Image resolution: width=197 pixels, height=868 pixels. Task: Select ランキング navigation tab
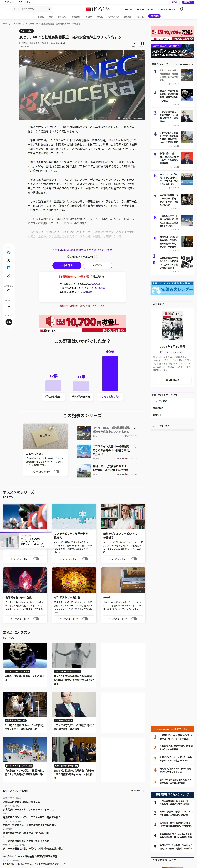pos(62,16)
